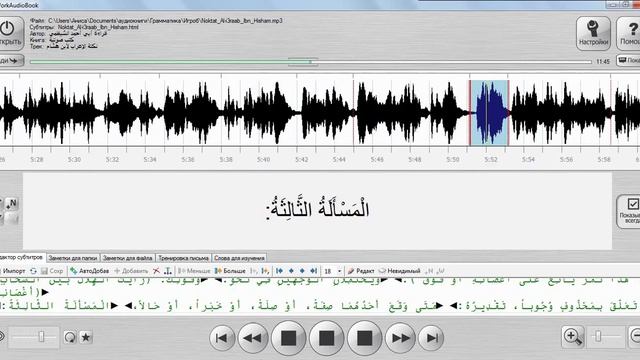Go to the next subtitle blue arrow
The height and width of the screenshot is (360, 640).
[302, 271]
